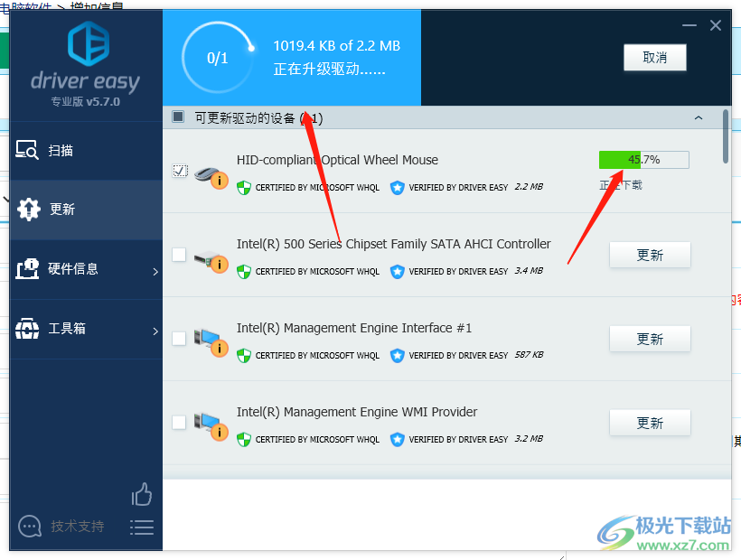Screen dimensions: 741x560
Task: Click the driver list vertical scrollbar
Action: point(726,136)
